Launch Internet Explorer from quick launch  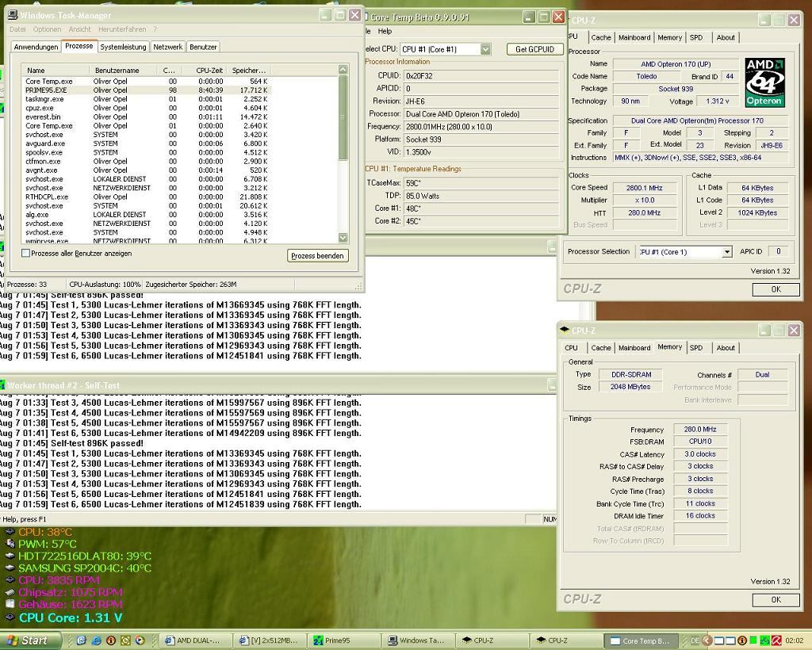96,640
